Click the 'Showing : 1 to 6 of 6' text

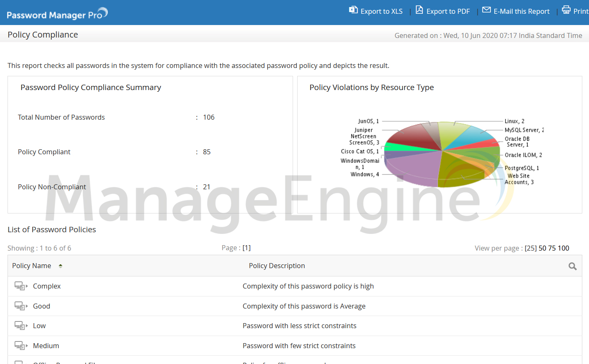pos(39,248)
